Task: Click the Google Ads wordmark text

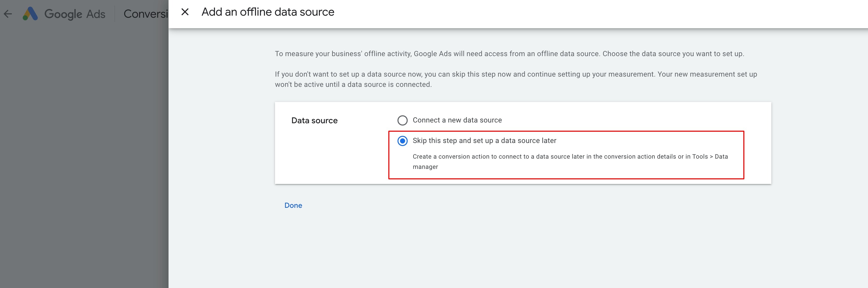Action: coord(75,14)
